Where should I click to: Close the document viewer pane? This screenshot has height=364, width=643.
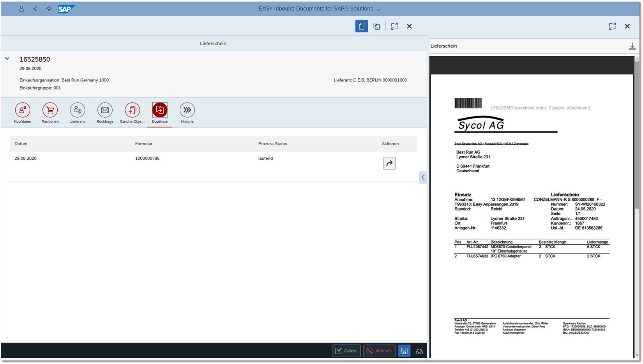coord(627,26)
